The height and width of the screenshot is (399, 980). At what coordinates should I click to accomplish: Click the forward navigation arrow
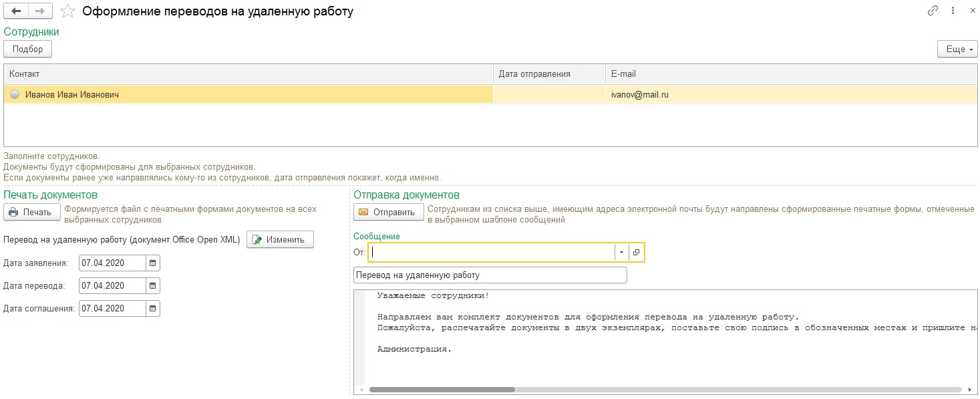coord(41,11)
